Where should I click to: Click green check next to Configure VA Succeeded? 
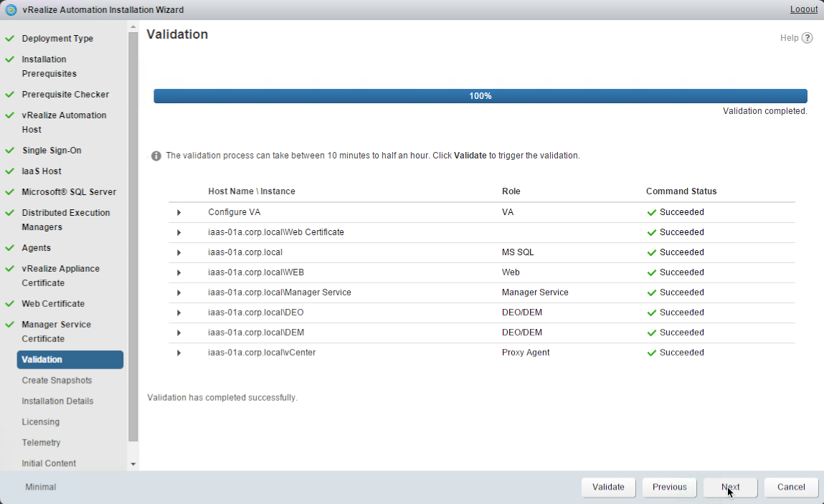pos(652,212)
